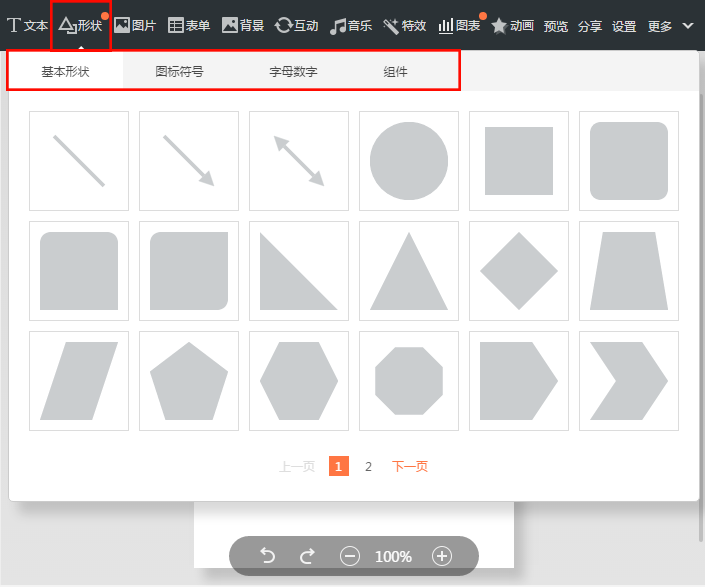Click the 100% zoom level
The width and height of the screenshot is (705, 587).
tap(393, 556)
